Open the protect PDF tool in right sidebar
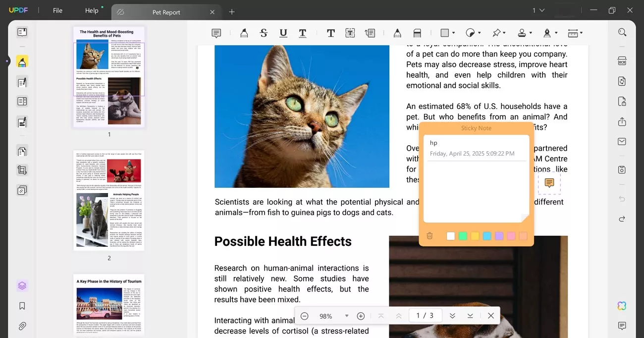644x338 pixels. [x=622, y=102]
